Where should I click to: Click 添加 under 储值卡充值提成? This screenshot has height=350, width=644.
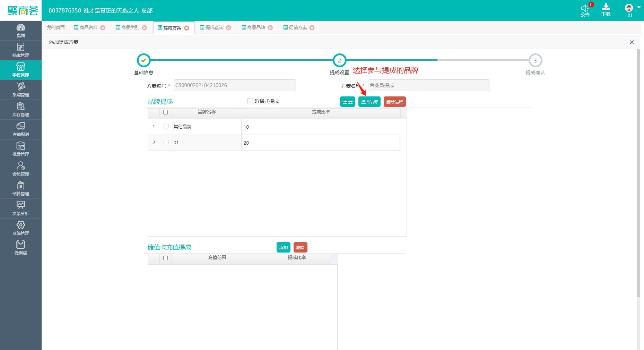tap(284, 247)
